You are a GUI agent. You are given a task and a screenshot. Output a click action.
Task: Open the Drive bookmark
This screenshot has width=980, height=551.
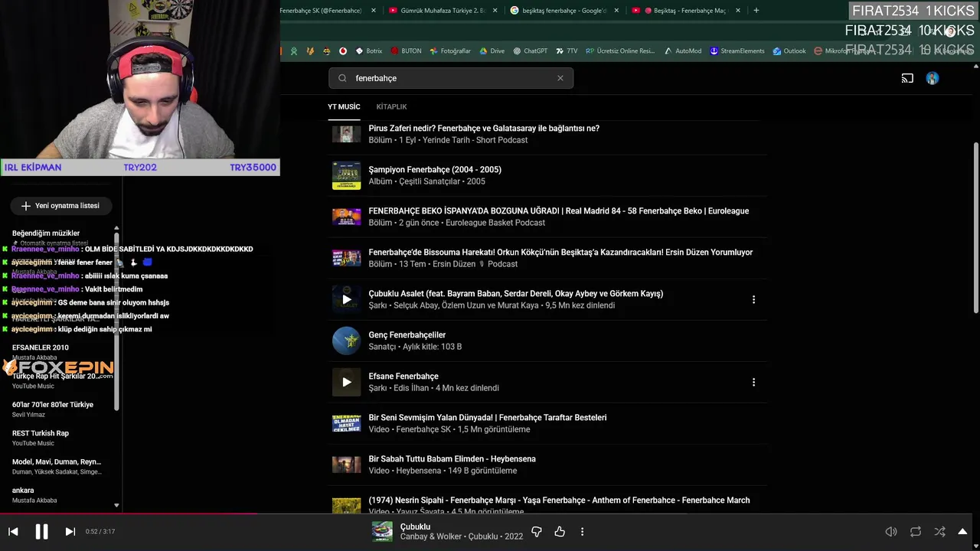tap(492, 51)
